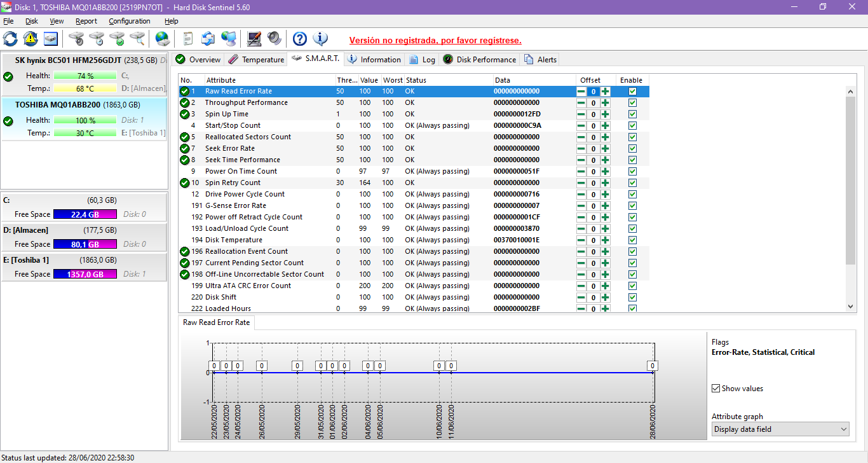Screen dimensions: 868x463
Task: Click the info bubble about icon
Action: pyautogui.click(x=320, y=39)
